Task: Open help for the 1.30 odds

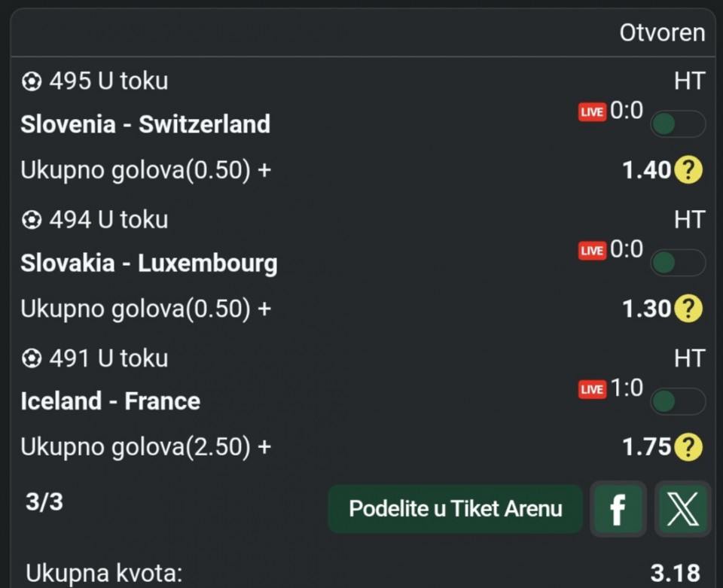Action: pyautogui.click(x=688, y=309)
